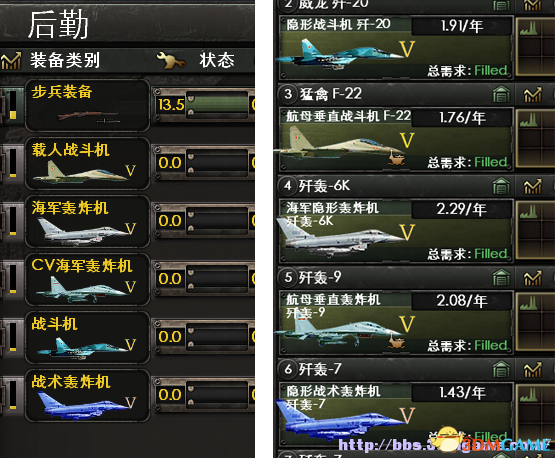Click the green factory icon for 猛禽 F-22

[501, 95]
